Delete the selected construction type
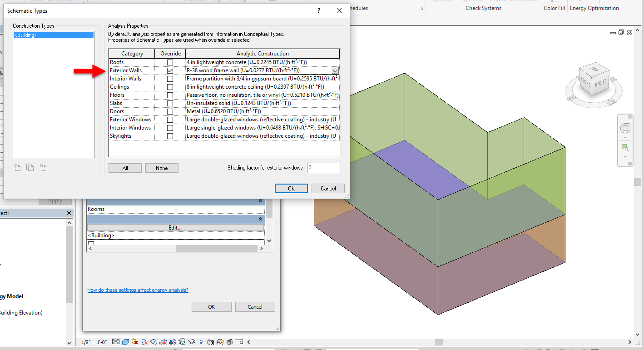This screenshot has width=644, height=350. (x=43, y=167)
